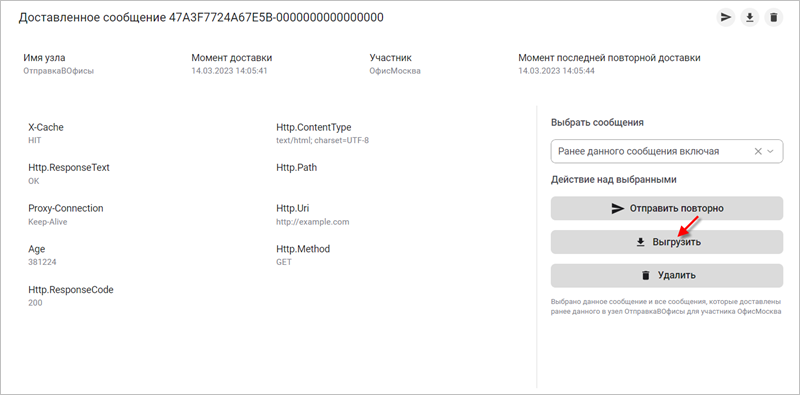Screen dimensions: 800x395
Task: Click the trash icon on 'Удалить'
Action: (x=646, y=276)
